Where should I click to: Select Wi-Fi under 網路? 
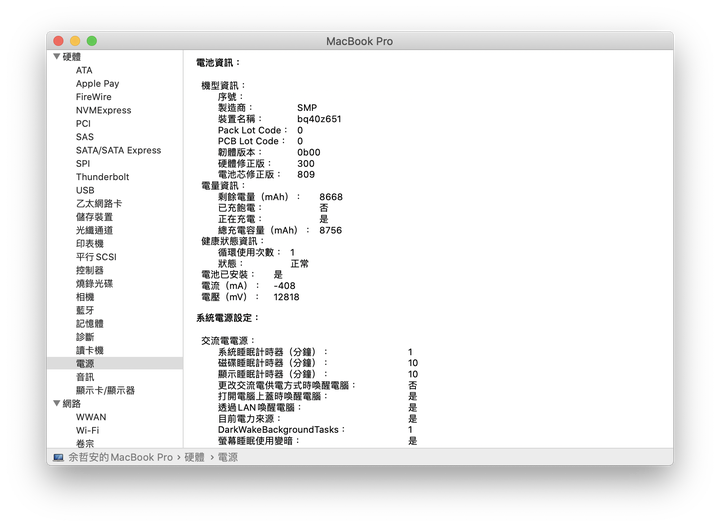[x=87, y=430]
